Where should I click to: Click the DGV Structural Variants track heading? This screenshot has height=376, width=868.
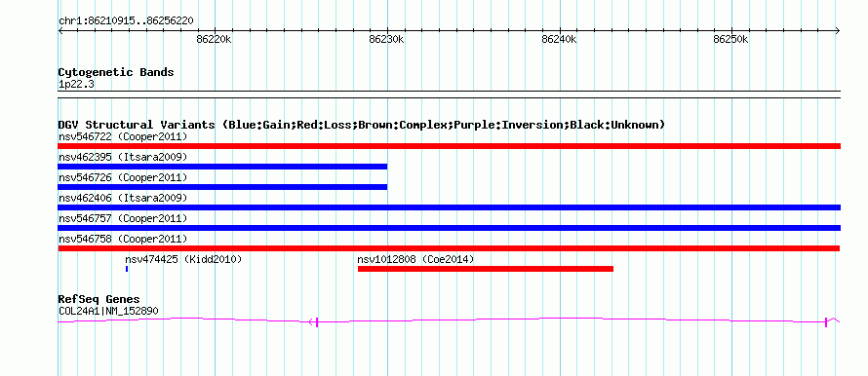click(x=362, y=125)
